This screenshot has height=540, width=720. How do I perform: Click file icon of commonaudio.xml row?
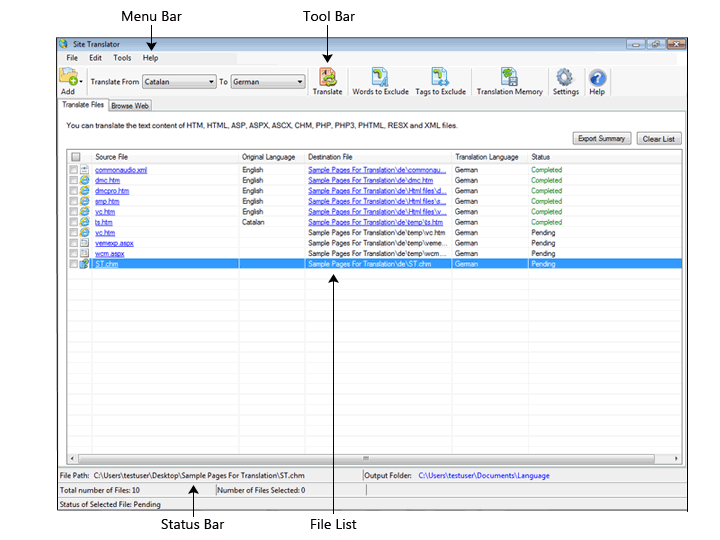84,170
